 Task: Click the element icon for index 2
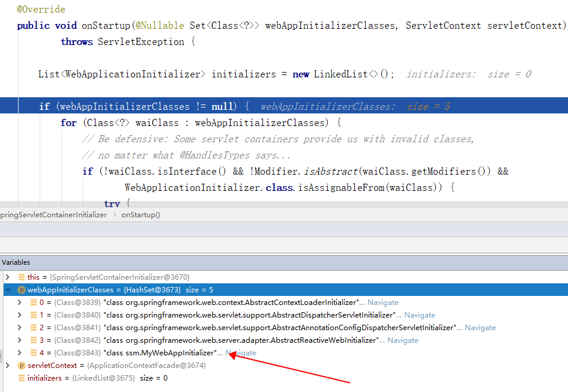[x=34, y=328]
